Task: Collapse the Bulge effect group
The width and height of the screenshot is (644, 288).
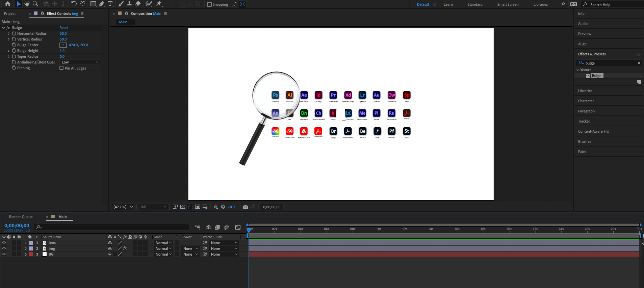Action: (x=3, y=28)
